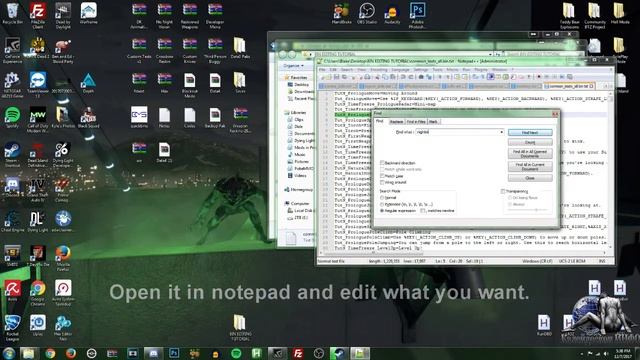Open the FileZilla Client desktop shortcut
The image size is (640, 360).
[x=38, y=16]
